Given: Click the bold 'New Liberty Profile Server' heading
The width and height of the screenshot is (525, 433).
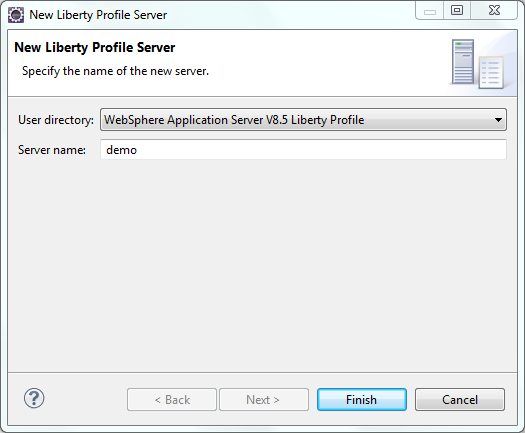Looking at the screenshot, I should 95,47.
